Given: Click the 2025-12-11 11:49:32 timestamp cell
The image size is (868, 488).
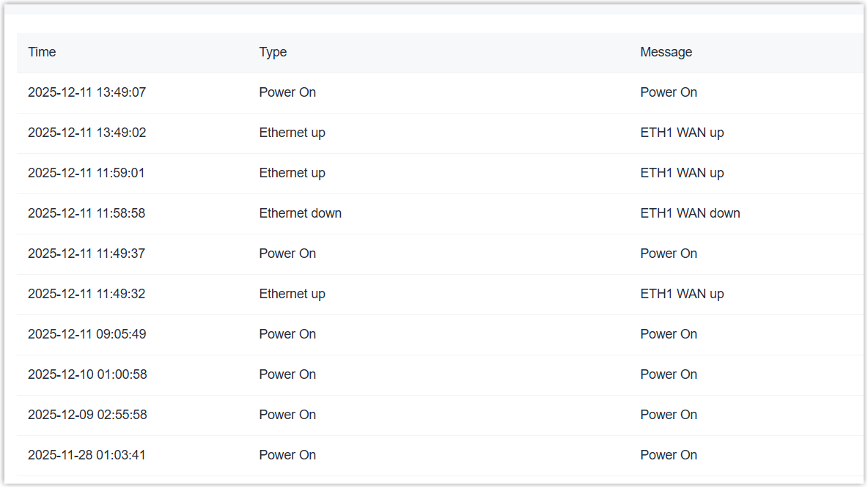Looking at the screenshot, I should (x=87, y=294).
